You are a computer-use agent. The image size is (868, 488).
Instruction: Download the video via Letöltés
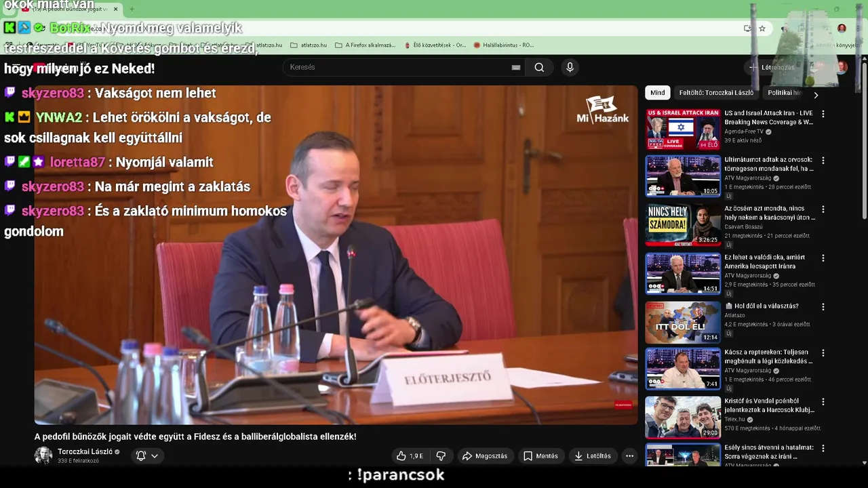592,456
